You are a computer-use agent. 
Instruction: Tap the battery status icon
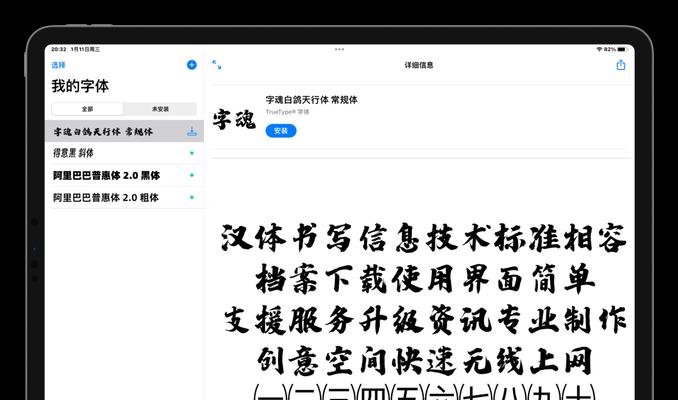622,49
